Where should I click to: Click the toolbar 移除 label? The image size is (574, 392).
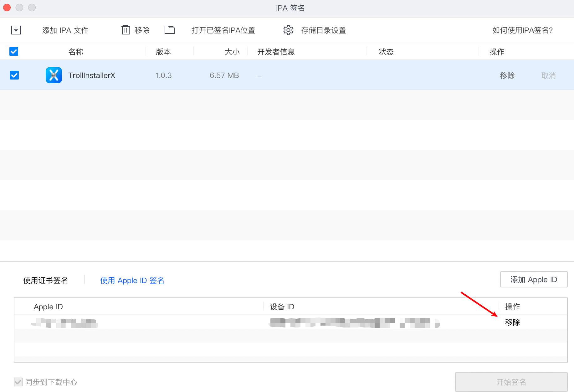pos(142,30)
